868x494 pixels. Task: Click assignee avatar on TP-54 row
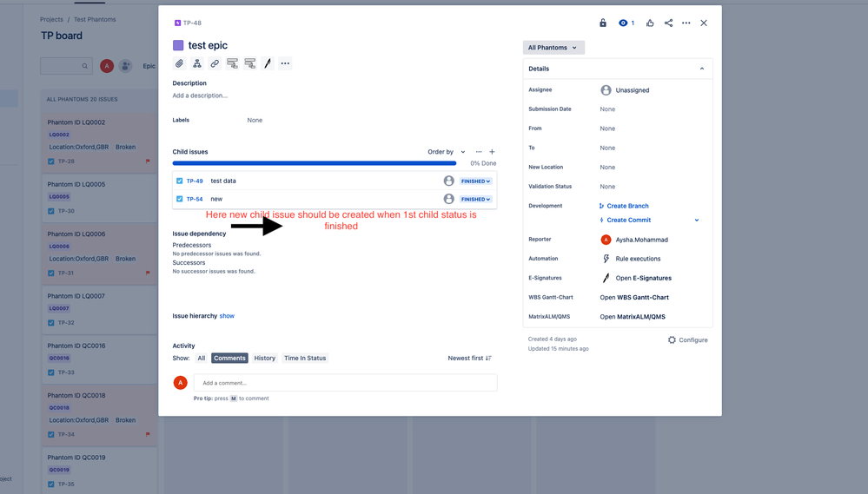449,199
